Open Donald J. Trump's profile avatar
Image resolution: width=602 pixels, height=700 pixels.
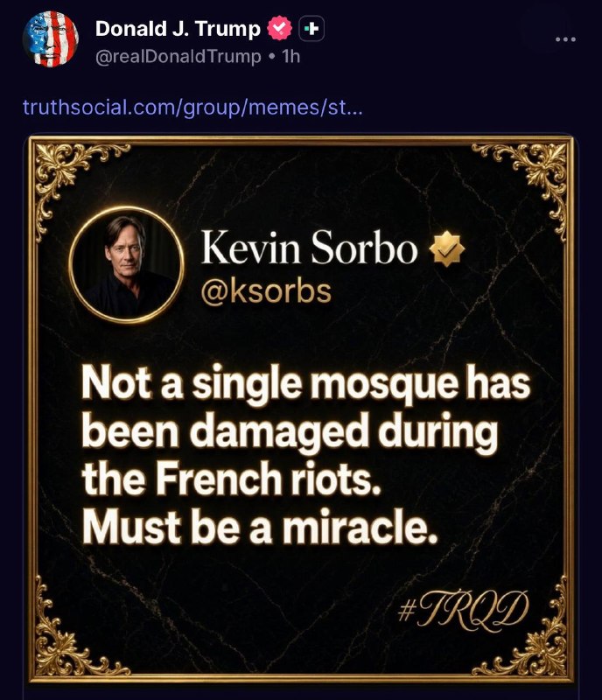51,38
